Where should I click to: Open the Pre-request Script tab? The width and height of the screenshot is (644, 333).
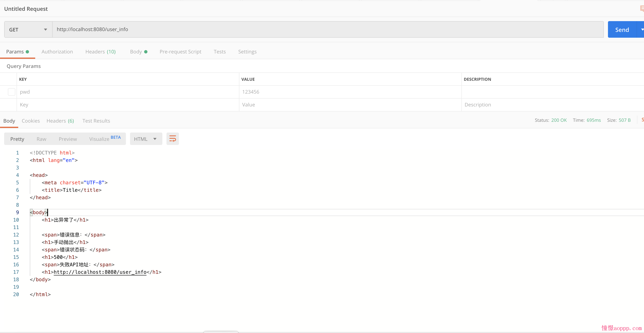click(181, 52)
